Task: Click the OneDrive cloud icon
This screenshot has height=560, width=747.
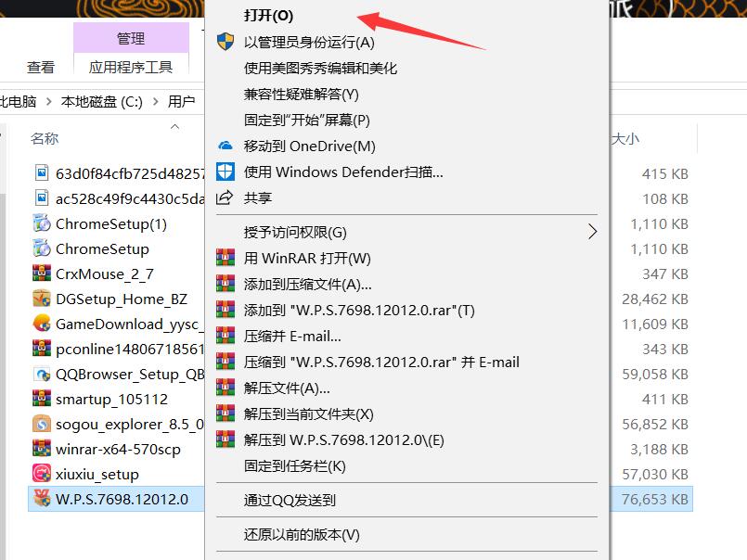Action: click(225, 146)
